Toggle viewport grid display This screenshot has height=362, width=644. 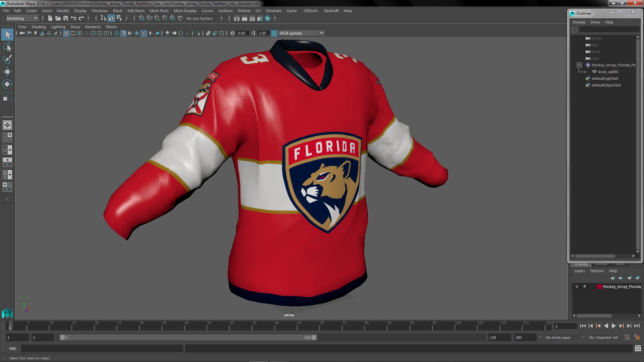66,33
